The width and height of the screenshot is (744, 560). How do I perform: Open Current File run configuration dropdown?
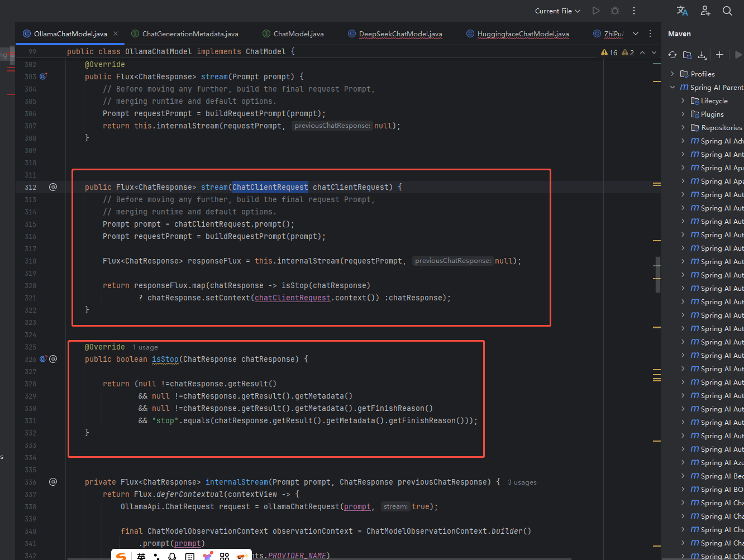click(x=557, y=11)
